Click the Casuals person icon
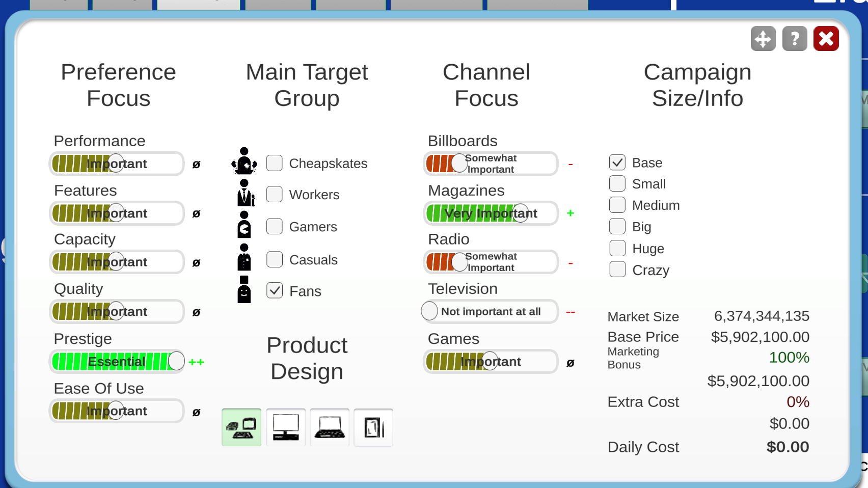The width and height of the screenshot is (868, 488). (x=244, y=257)
